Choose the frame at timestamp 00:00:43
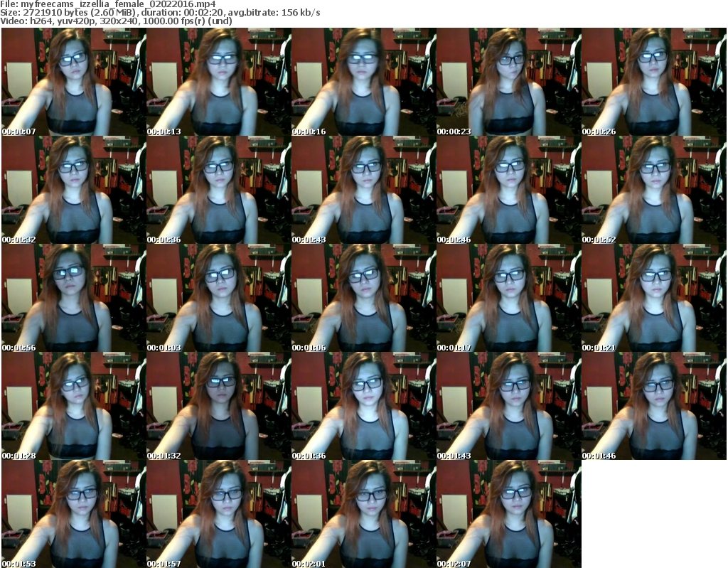The width and height of the screenshot is (728, 568). [x=363, y=190]
